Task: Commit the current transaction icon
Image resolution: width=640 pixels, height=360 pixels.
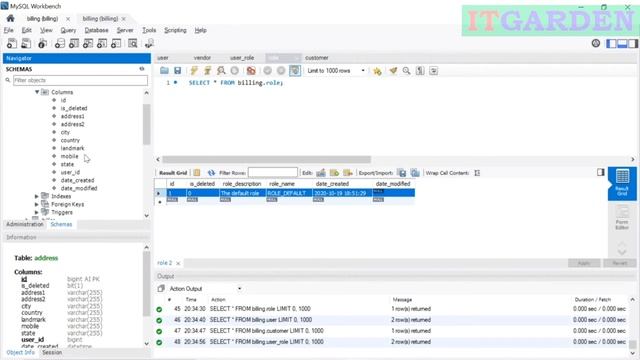Action: (267, 71)
